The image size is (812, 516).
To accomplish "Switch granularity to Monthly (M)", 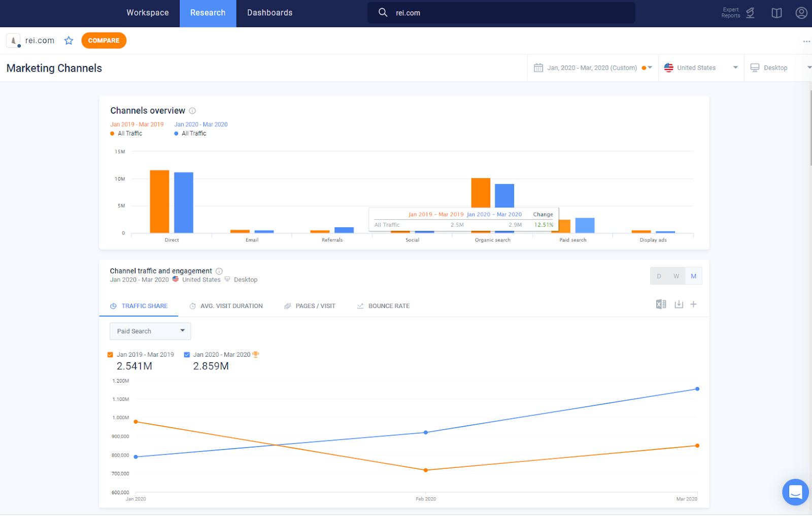I will click(693, 276).
